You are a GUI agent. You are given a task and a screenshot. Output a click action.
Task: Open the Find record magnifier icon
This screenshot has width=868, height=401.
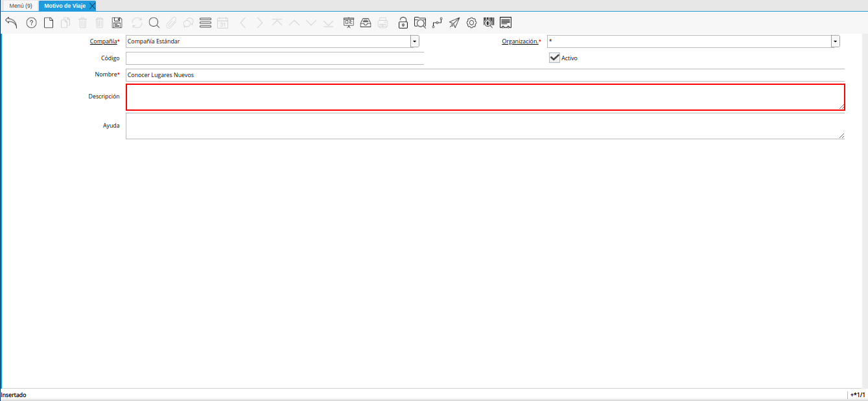point(154,23)
